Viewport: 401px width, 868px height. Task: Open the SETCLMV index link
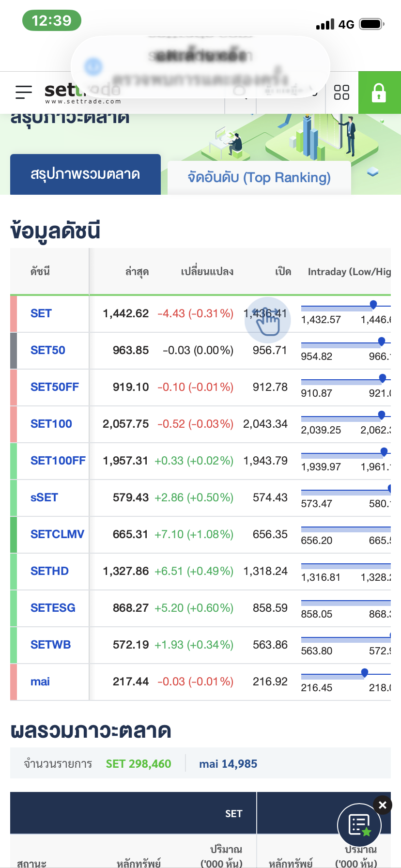[57, 534]
